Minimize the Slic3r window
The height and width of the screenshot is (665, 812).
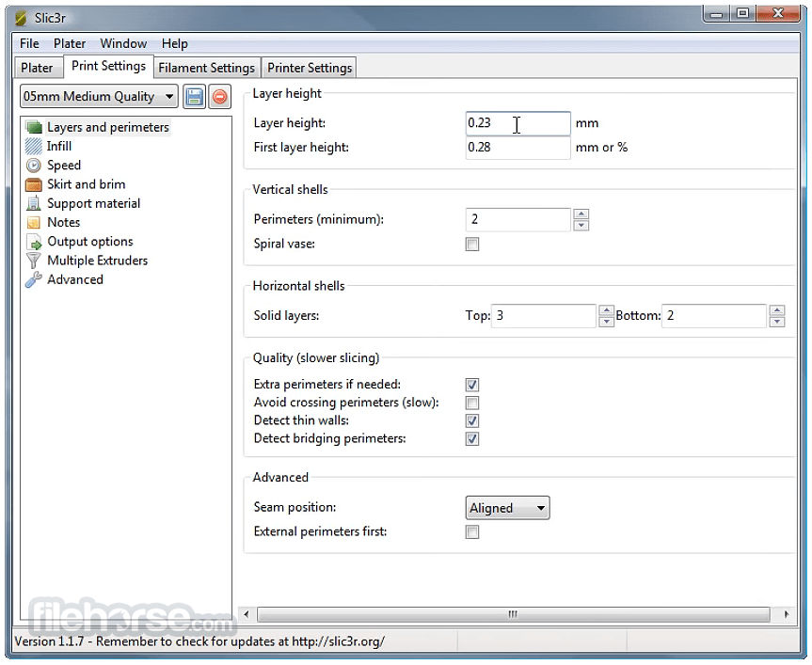pyautogui.click(x=716, y=14)
